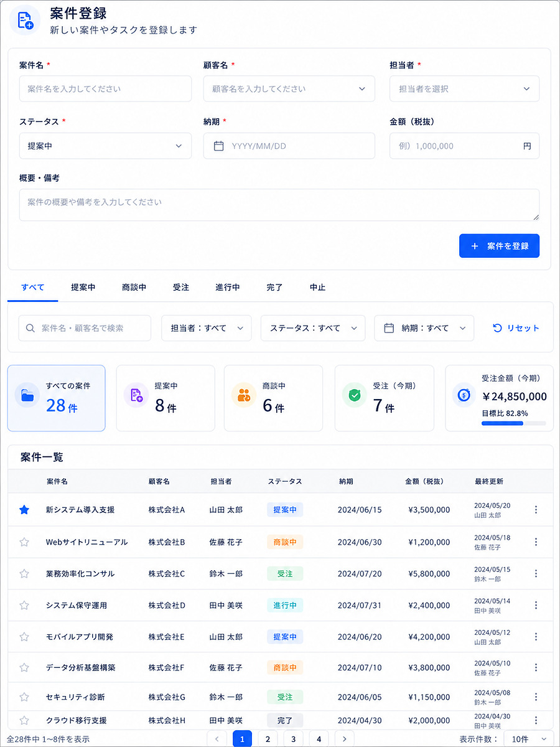560x747 pixels.
Task: Click 案件を登録 button
Action: coord(499,246)
